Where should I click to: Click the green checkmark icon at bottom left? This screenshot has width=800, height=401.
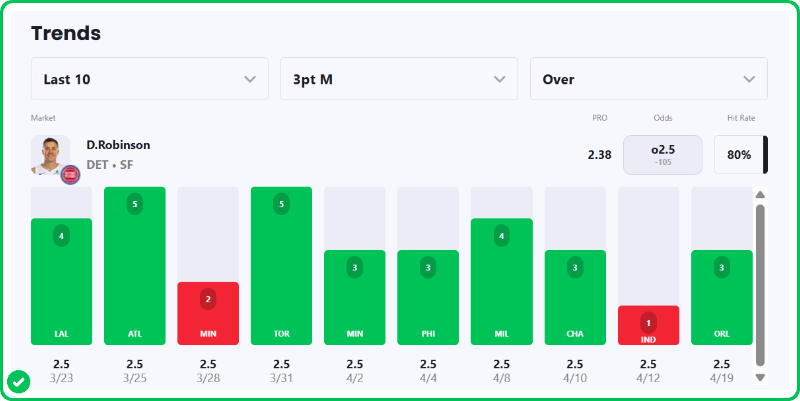(18, 381)
